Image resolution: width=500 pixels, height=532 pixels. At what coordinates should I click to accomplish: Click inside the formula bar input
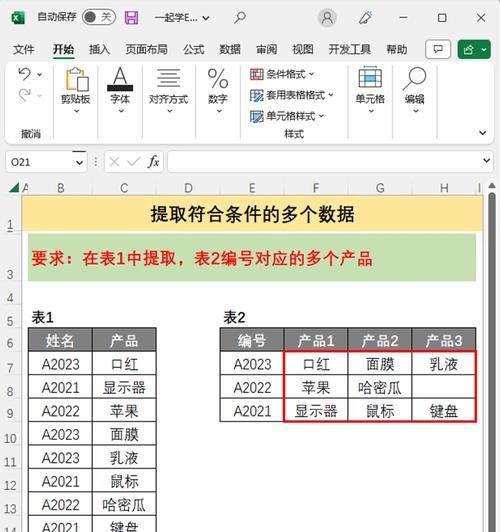(324, 162)
